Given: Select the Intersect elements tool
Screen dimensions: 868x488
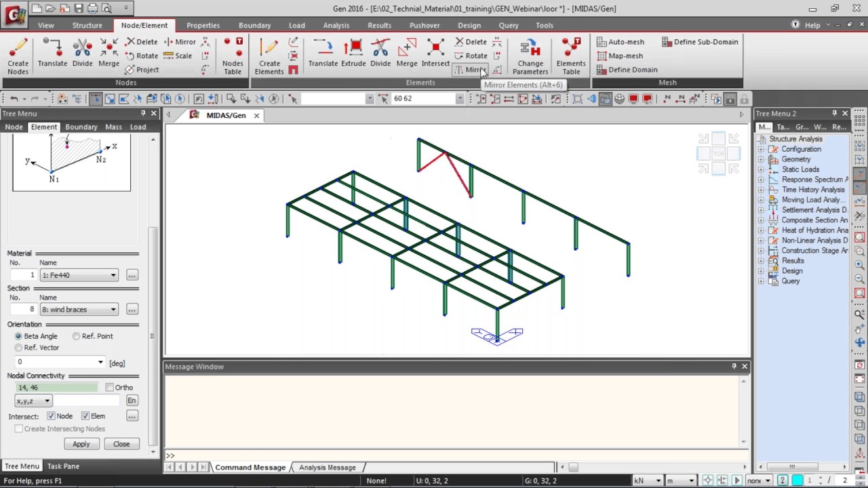Looking at the screenshot, I should [435, 53].
